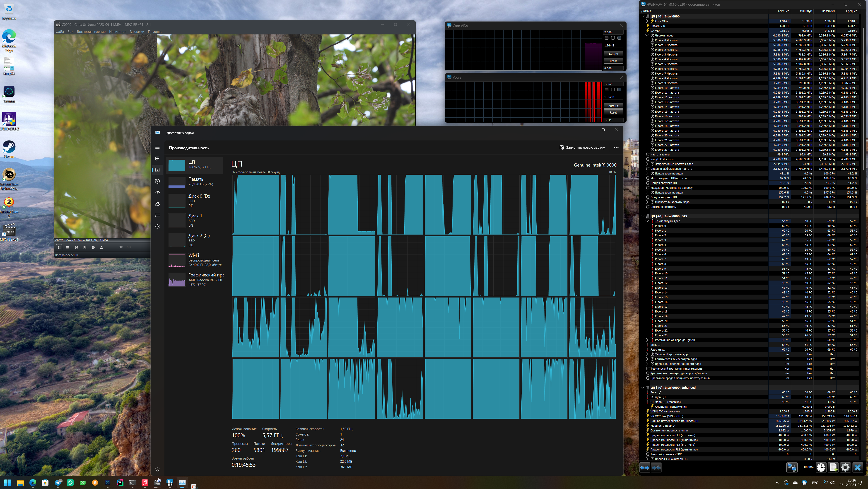Expand the Core VIDs sensor row
The height and width of the screenshot is (489, 868).
(647, 21)
